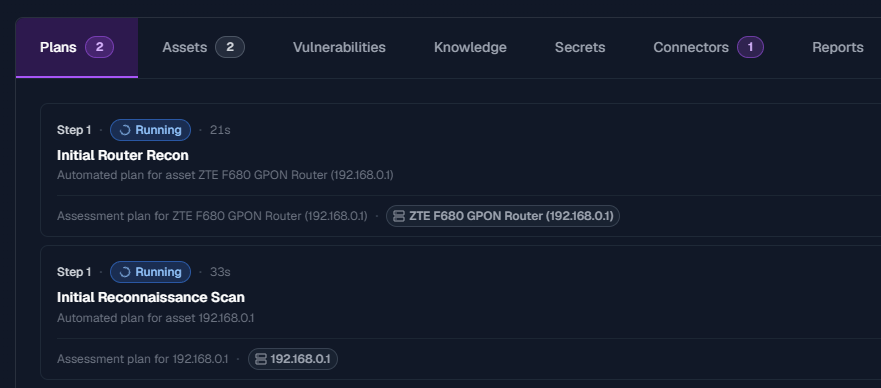Open the Reports tab
The width and height of the screenshot is (881, 388).
coord(838,48)
